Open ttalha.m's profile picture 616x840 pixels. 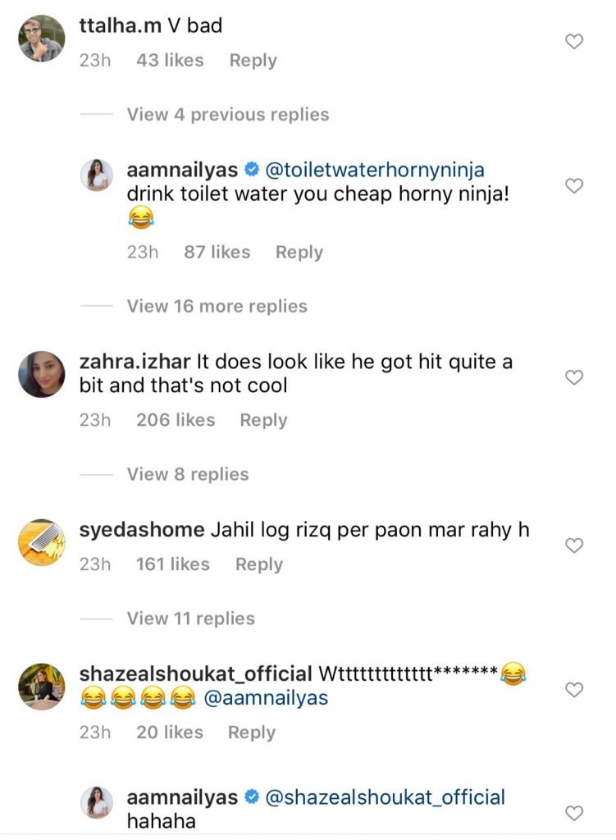(x=42, y=39)
